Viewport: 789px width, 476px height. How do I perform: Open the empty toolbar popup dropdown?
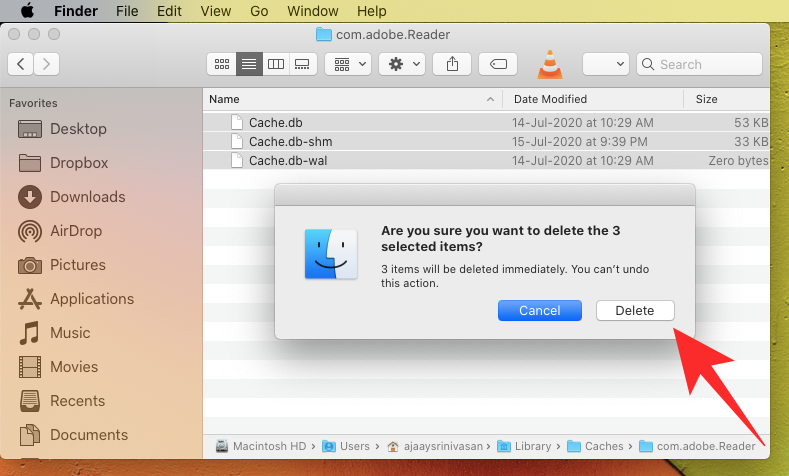[605, 64]
